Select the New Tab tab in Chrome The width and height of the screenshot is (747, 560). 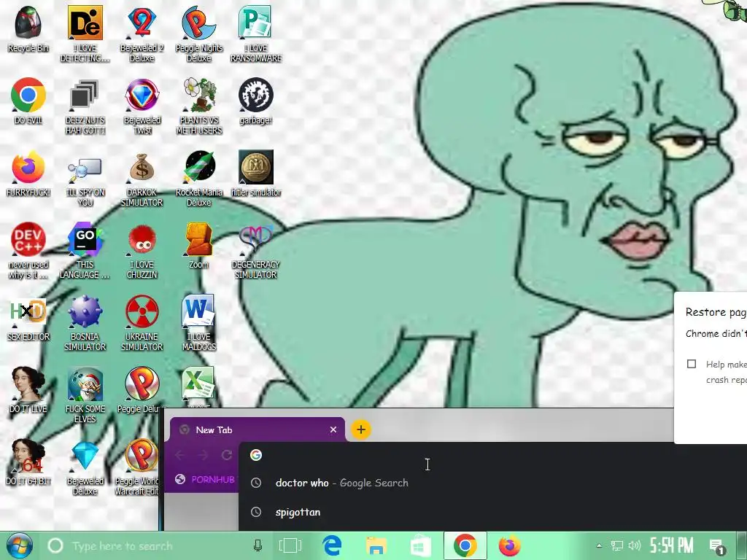tap(258, 429)
